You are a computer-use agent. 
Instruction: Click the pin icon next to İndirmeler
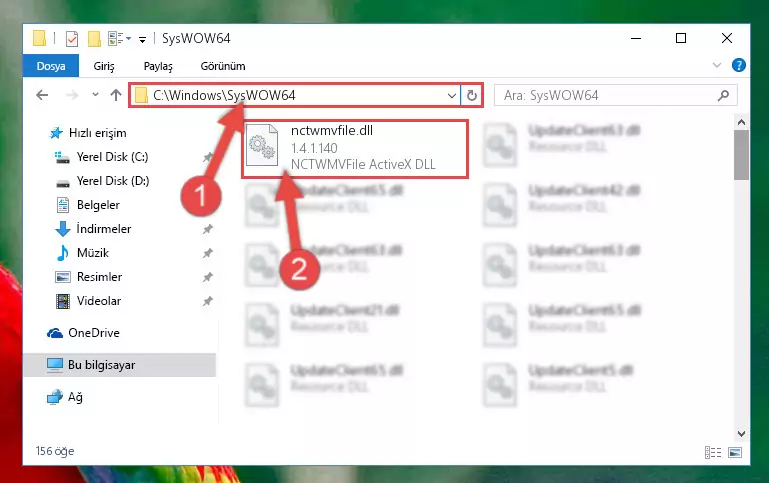(x=208, y=229)
